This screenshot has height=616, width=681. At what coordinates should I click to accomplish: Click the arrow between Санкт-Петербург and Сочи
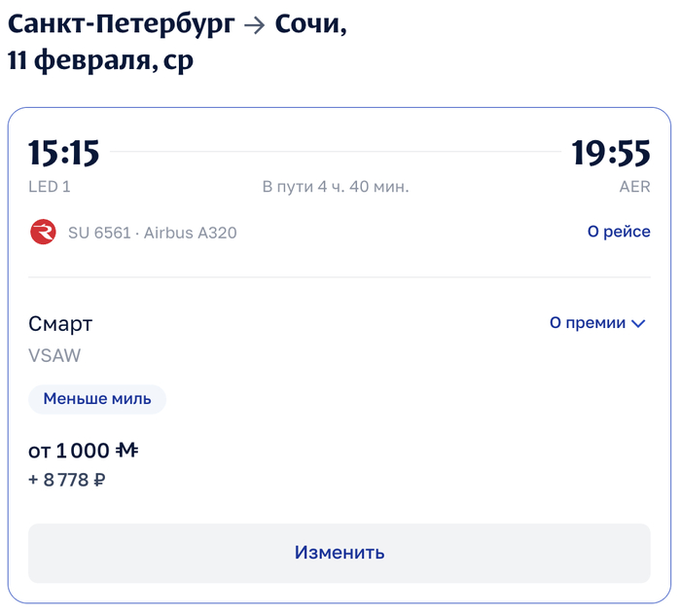point(254,26)
